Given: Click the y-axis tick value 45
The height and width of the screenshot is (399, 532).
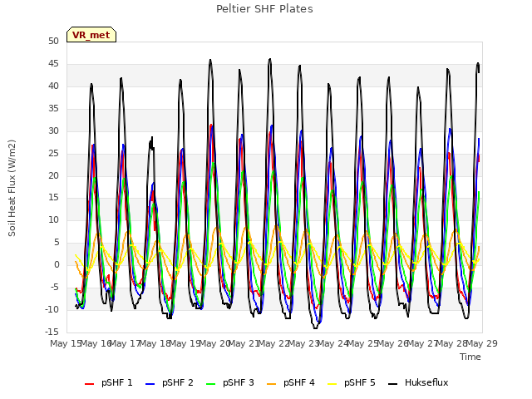Looking at the screenshot, I should 53,63.
